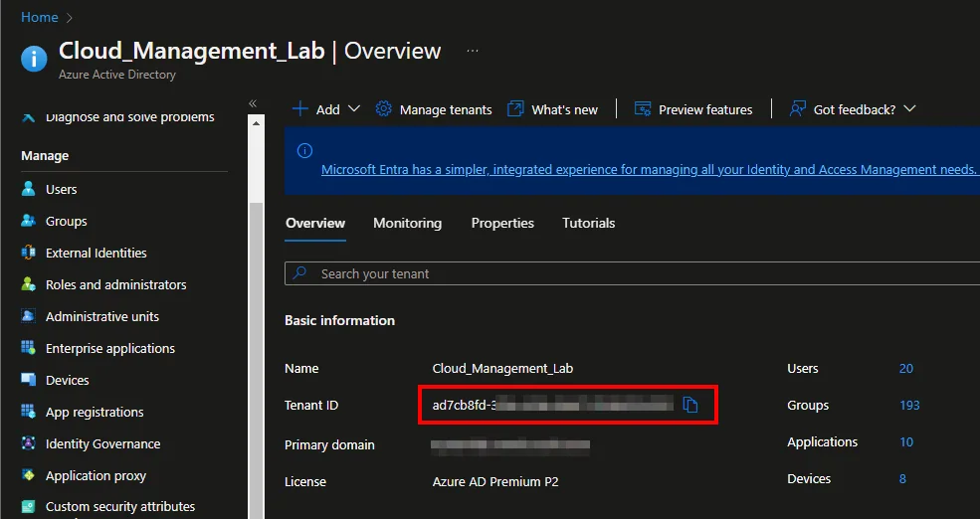980x519 pixels.
Task: Click the Enterprise applications grid icon
Action: pyautogui.click(x=28, y=348)
